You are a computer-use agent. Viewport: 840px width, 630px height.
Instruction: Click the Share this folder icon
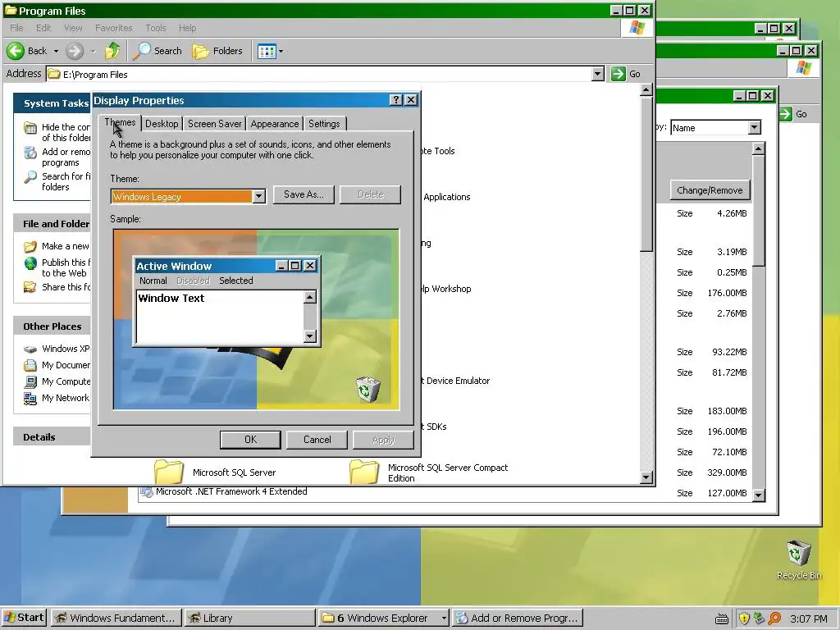coord(30,287)
